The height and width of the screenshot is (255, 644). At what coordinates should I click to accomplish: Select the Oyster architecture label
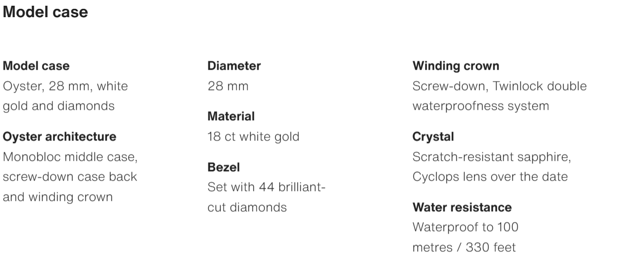(59, 137)
